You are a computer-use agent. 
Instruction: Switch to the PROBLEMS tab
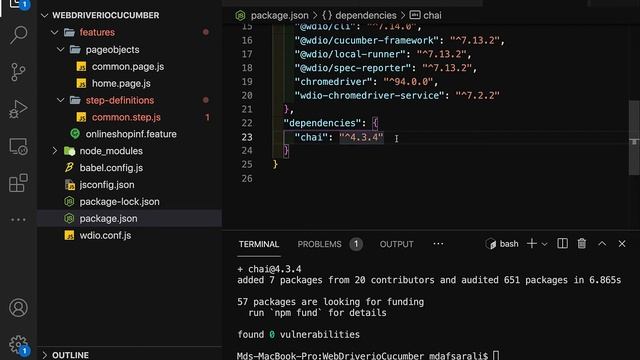tap(319, 244)
